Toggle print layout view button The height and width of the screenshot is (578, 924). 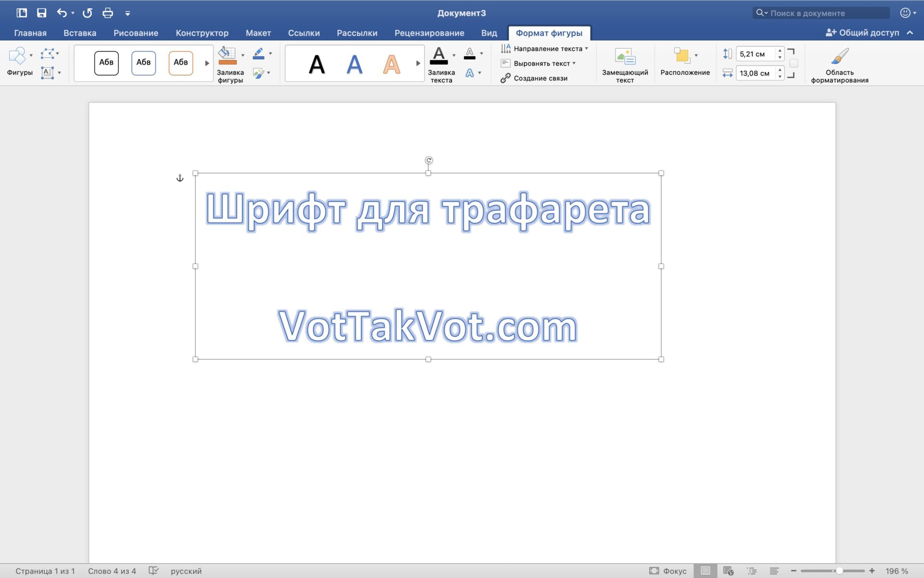click(x=705, y=571)
